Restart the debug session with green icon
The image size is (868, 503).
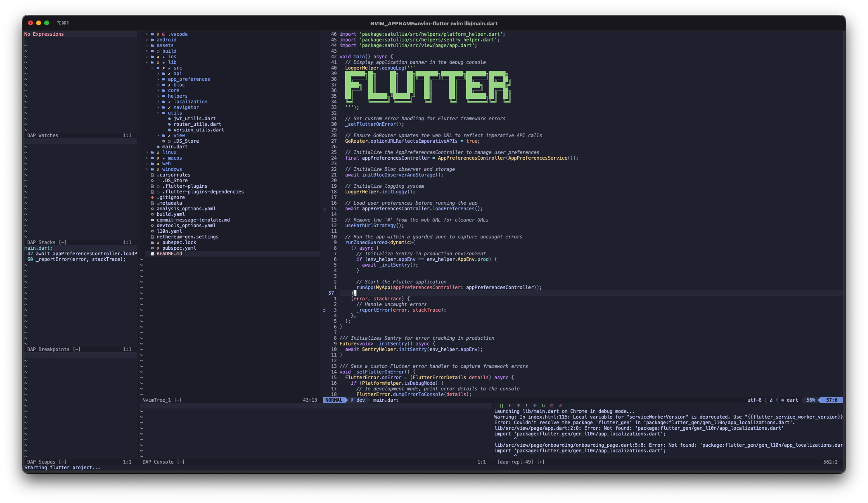click(543, 406)
